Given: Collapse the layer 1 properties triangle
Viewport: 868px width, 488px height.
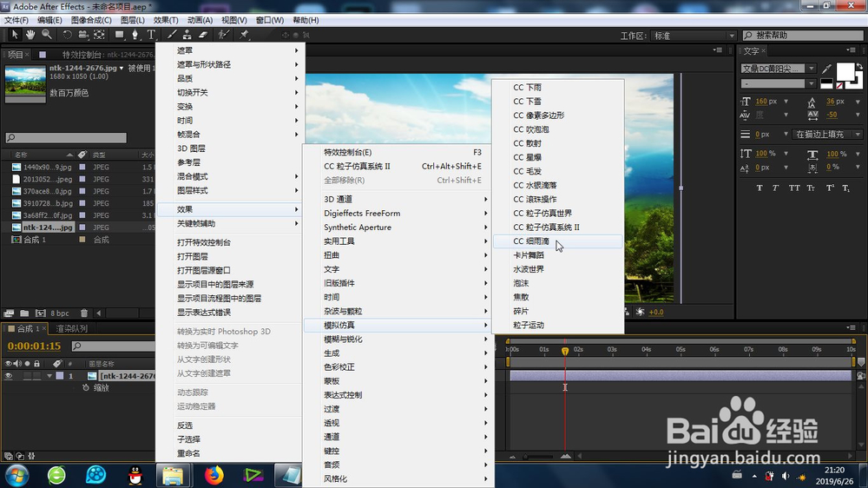Looking at the screenshot, I should pos(49,376).
